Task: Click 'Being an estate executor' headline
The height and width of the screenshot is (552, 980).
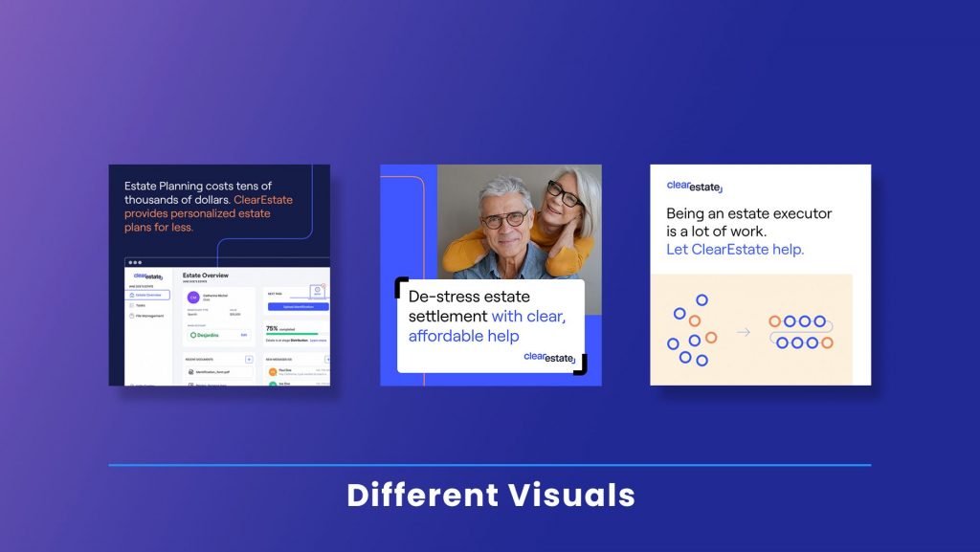Action: coord(748,213)
